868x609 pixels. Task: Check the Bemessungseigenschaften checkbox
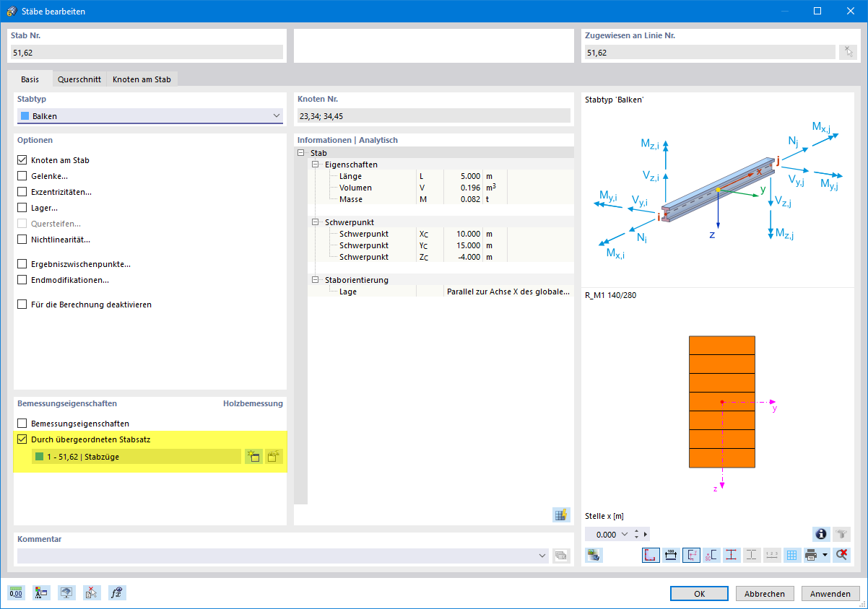coord(22,424)
